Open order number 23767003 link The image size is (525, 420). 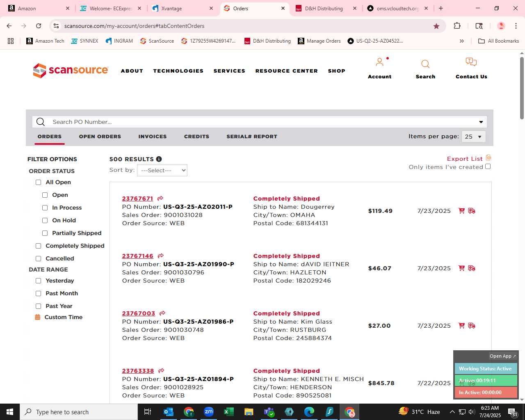[139, 313]
